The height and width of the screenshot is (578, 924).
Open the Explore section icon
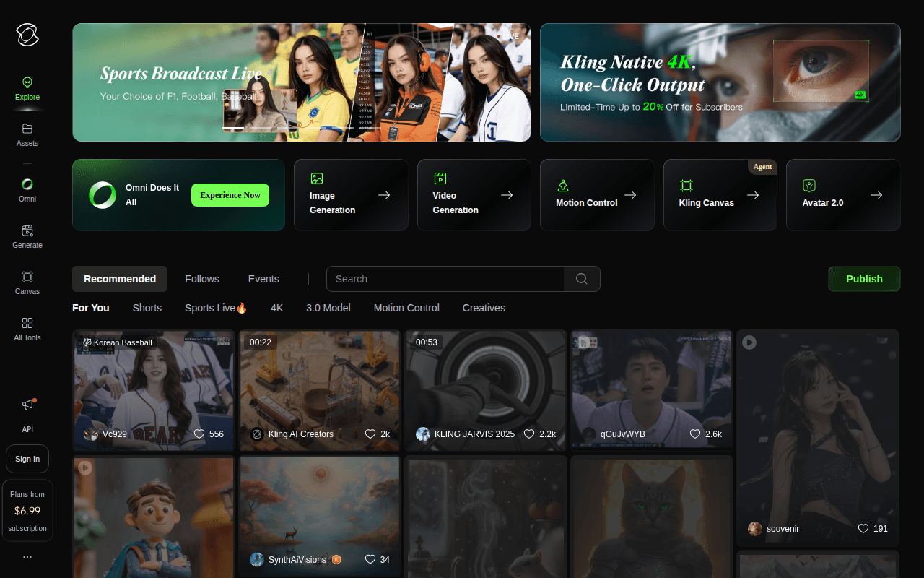(x=27, y=82)
